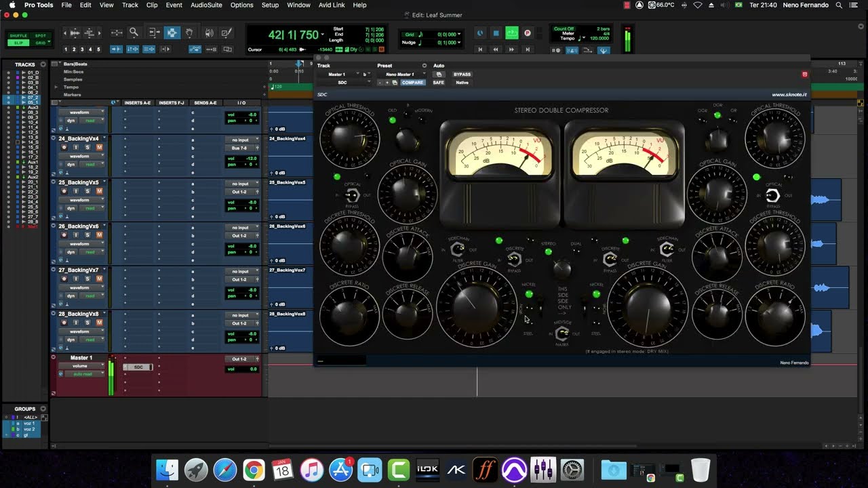
Task: Click the Fast Forward transport button
Action: click(x=511, y=49)
